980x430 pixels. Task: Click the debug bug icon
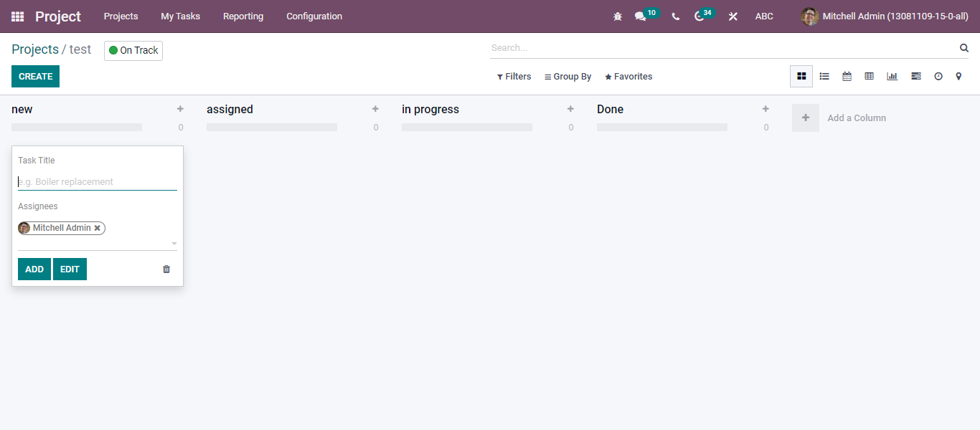(x=618, y=16)
